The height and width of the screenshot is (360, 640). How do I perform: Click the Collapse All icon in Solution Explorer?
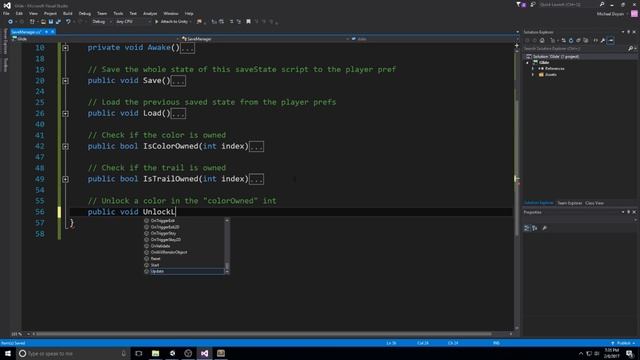coord(578,40)
